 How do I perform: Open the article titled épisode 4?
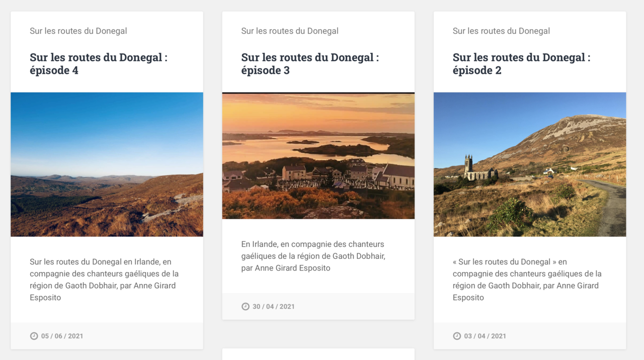(x=99, y=64)
